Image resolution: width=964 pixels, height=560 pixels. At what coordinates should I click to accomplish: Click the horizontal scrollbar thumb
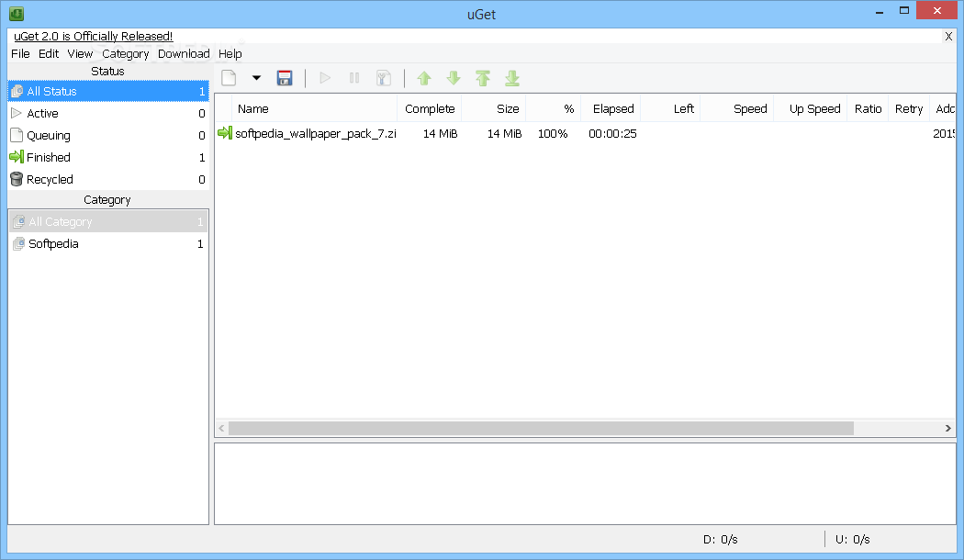[541, 428]
